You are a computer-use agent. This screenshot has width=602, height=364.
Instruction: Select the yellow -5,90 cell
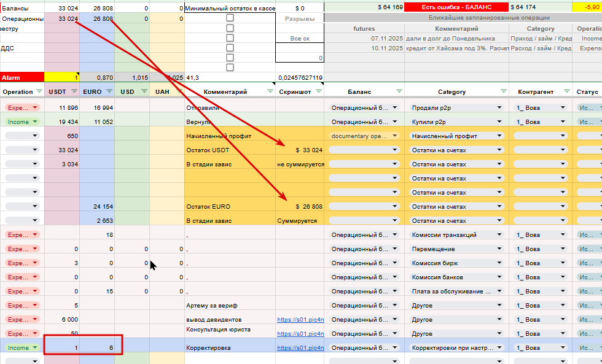(587, 7)
